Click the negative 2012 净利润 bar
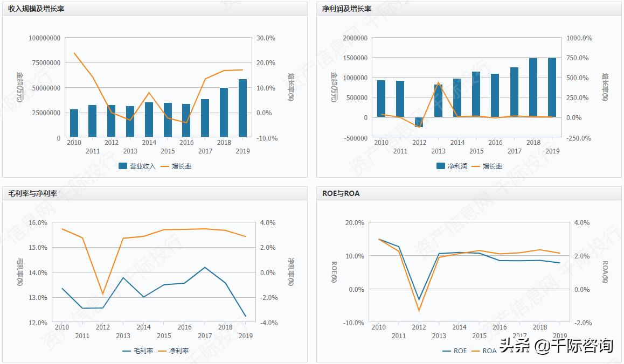 [x=419, y=122]
